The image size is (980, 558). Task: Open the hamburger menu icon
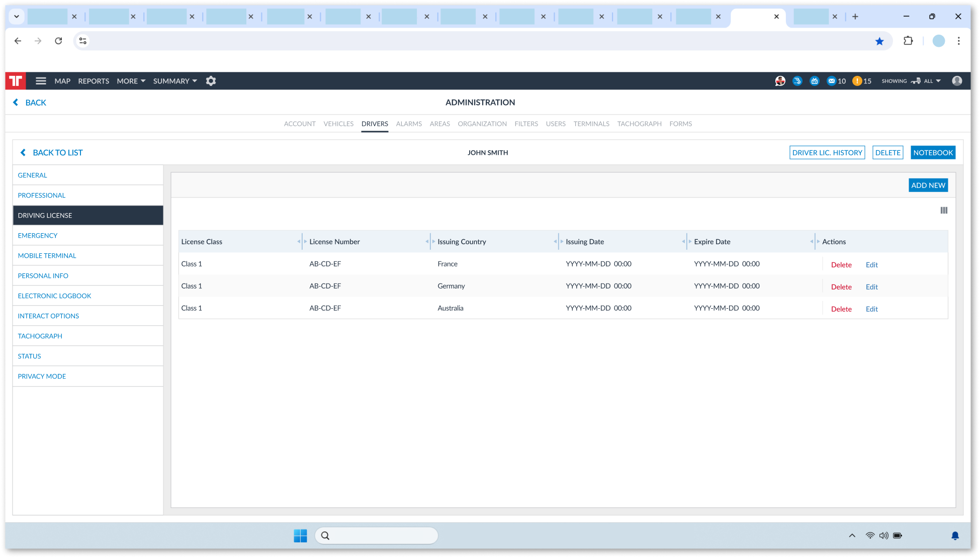[41, 81]
